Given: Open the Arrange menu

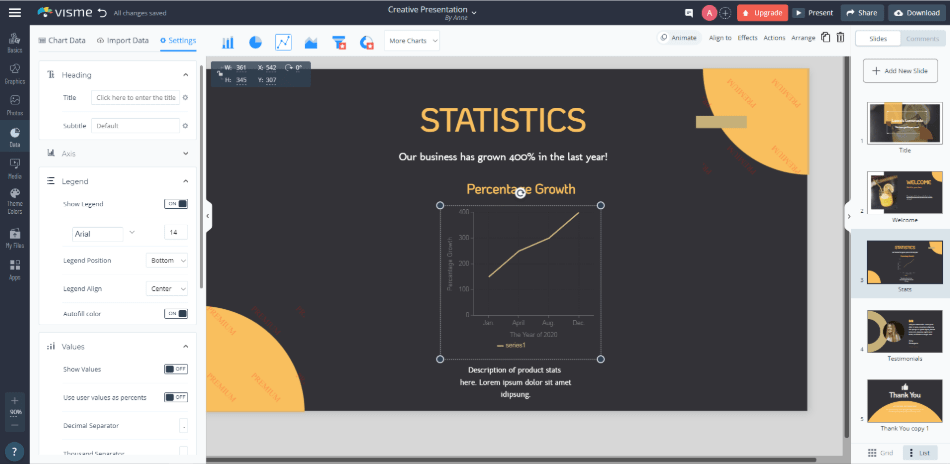Looking at the screenshot, I should (803, 38).
